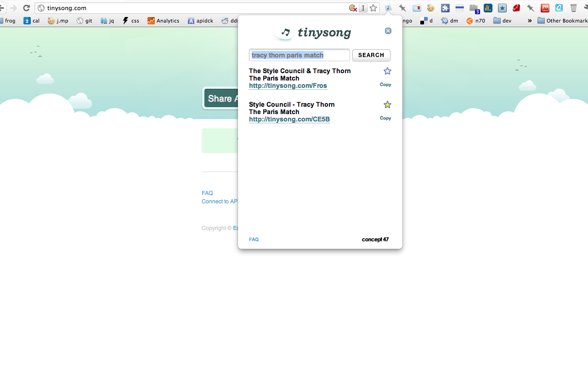Bookmark this page with the address bar star
This screenshot has height=368, width=588.
click(x=373, y=8)
